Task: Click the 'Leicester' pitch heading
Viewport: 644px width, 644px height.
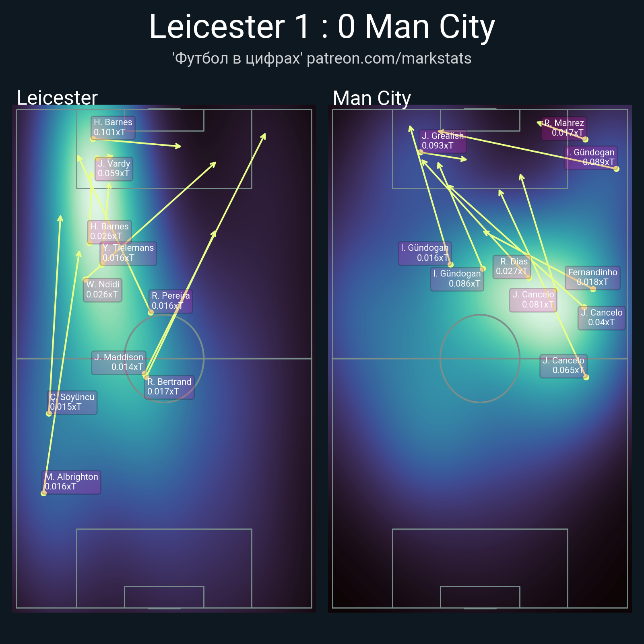Action: coord(57,98)
